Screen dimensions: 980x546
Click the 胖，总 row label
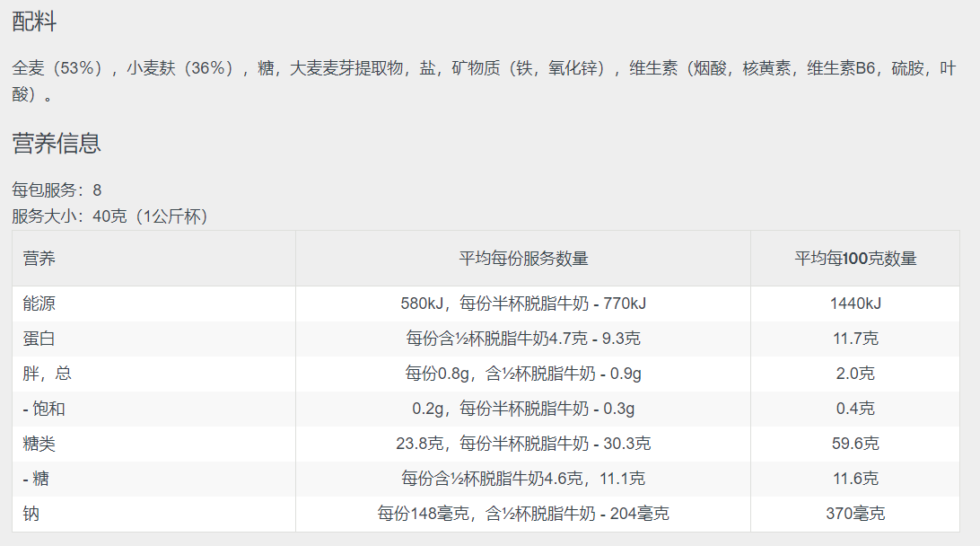(48, 374)
